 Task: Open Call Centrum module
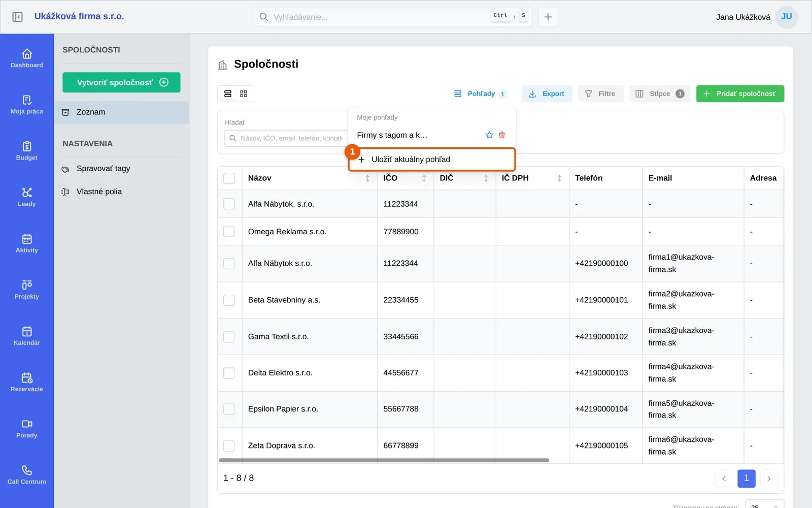27,474
